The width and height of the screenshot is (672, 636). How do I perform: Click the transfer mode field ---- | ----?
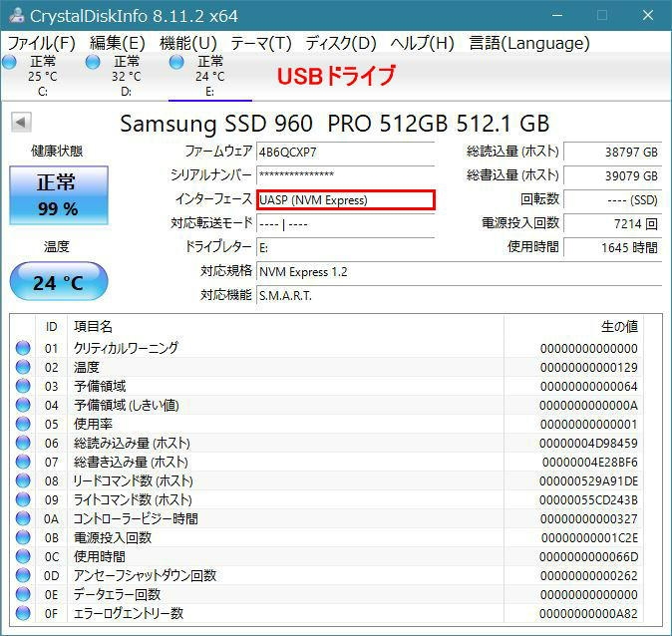[x=345, y=223]
